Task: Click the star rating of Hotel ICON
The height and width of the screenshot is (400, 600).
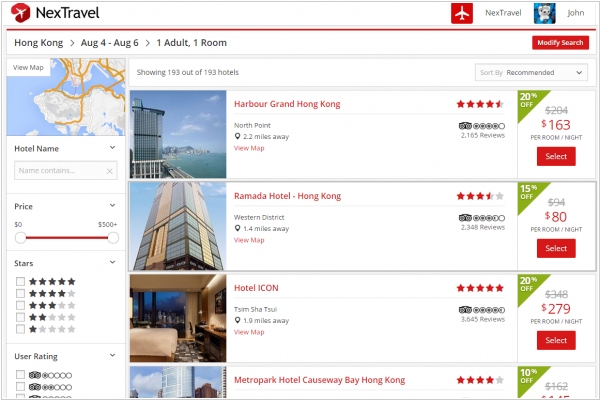Action: [480, 287]
